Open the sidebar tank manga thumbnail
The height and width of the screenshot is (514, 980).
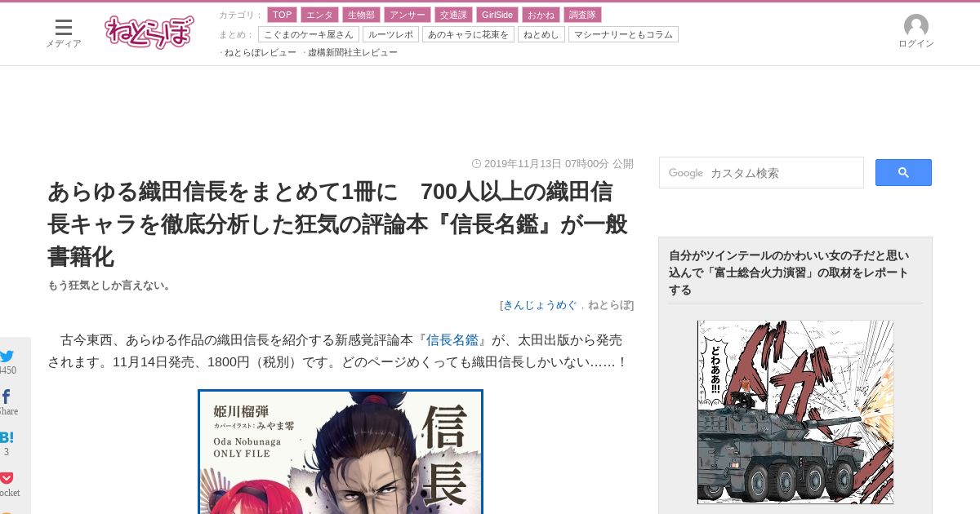pyautogui.click(x=795, y=412)
